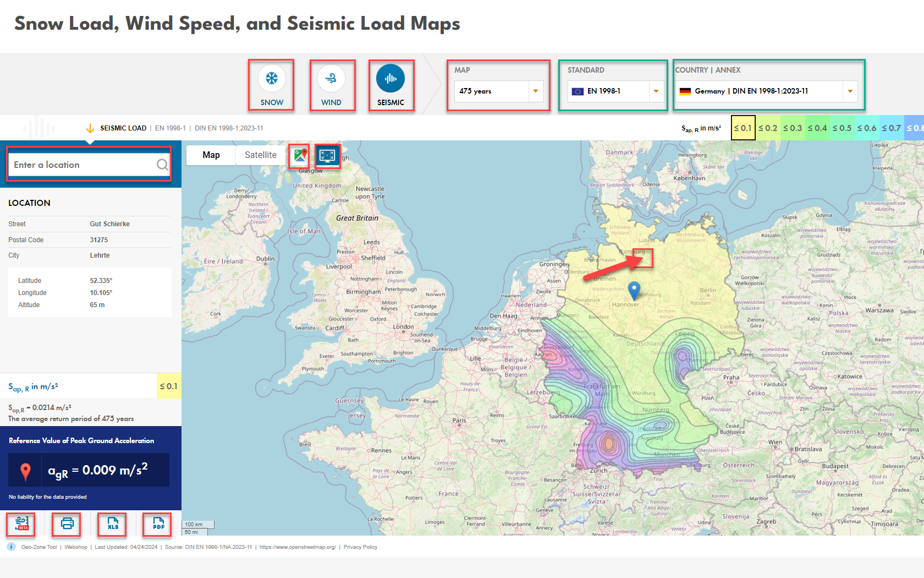Screen dimensions: 924x578
Task: Select the Seismic load map icon
Action: pos(391,85)
